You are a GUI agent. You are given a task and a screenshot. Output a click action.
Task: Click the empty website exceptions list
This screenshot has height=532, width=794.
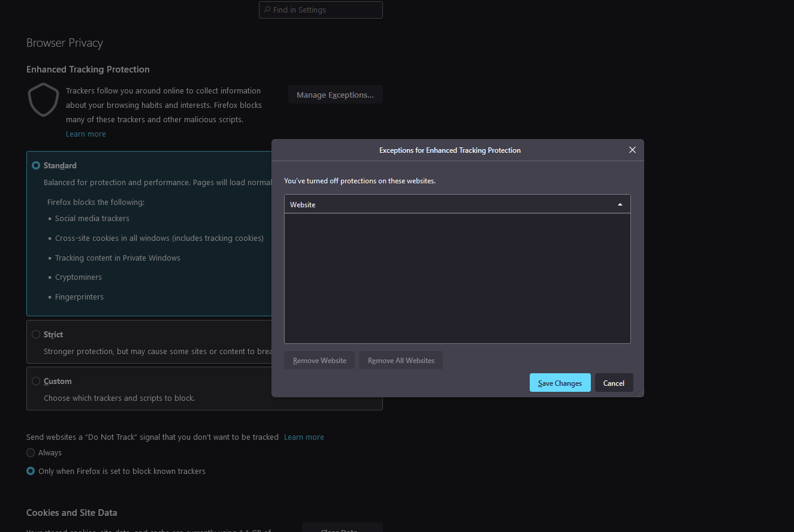click(x=457, y=278)
